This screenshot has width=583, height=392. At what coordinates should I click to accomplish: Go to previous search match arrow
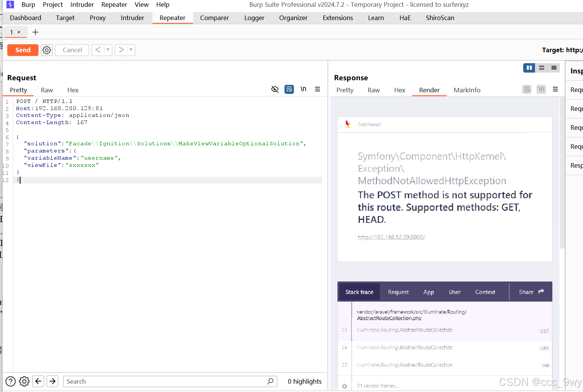(x=38, y=381)
